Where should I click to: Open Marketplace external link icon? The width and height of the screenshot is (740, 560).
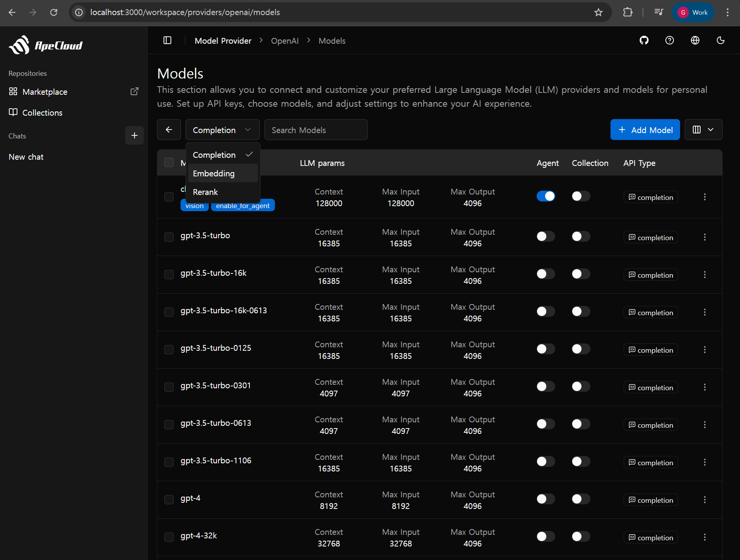coord(134,92)
